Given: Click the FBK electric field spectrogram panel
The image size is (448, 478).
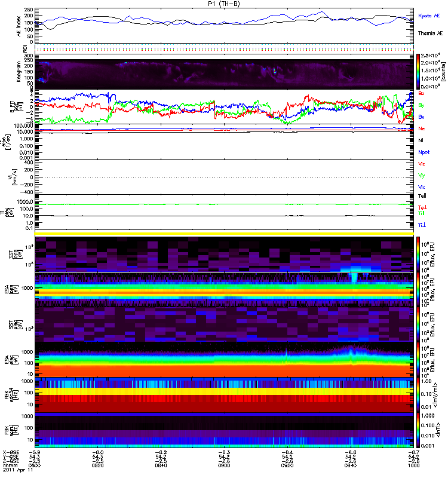Looking at the screenshot, I should [x=225, y=394].
